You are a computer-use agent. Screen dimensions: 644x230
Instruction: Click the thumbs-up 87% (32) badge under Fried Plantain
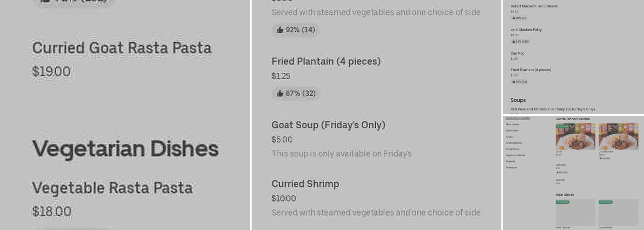click(x=295, y=93)
